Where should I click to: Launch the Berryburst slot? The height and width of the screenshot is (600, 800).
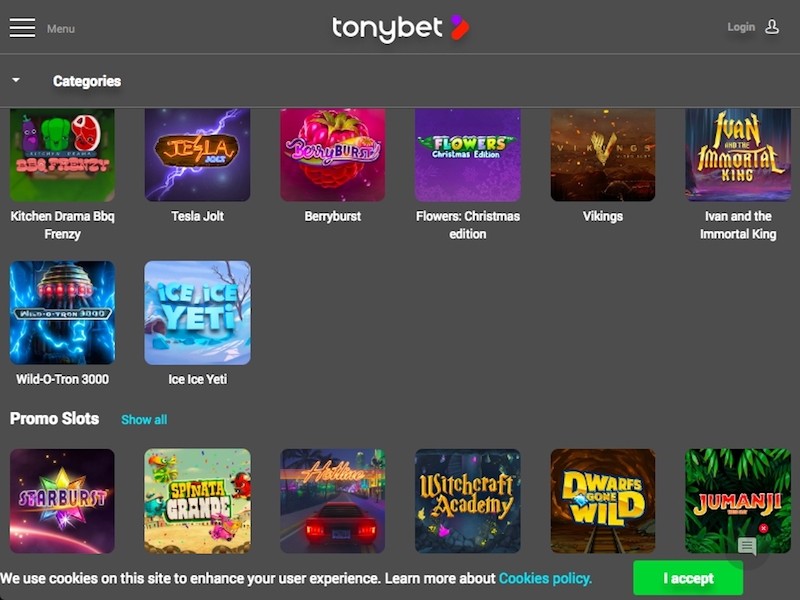pos(333,155)
